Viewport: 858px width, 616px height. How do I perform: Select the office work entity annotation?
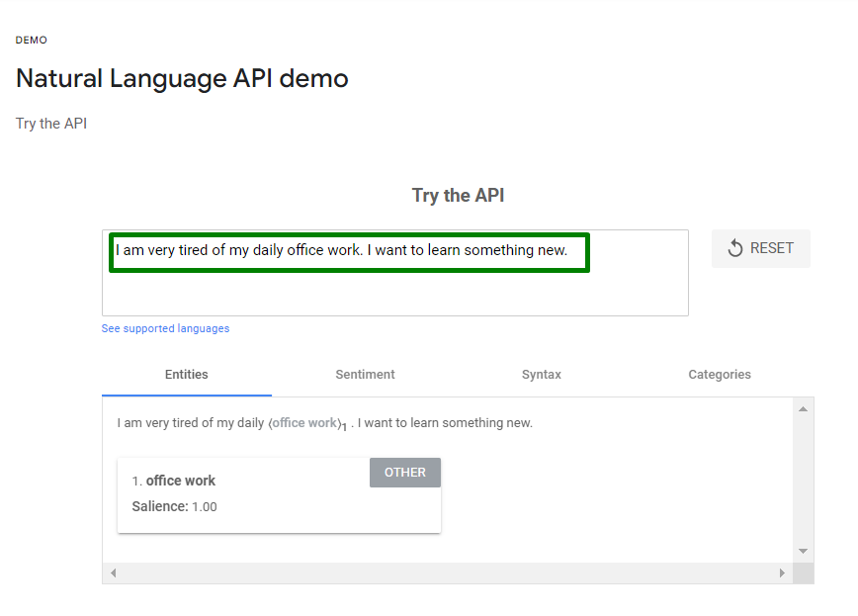(301, 422)
